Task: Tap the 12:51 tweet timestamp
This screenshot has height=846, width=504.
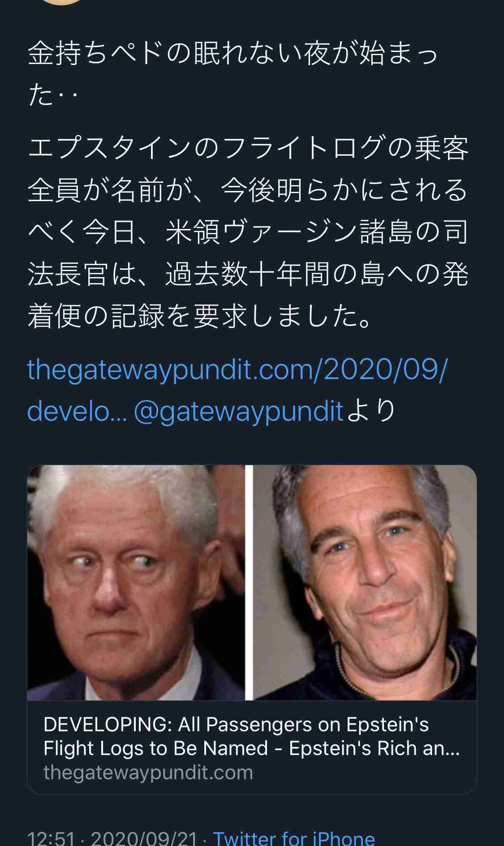Action: point(51,838)
